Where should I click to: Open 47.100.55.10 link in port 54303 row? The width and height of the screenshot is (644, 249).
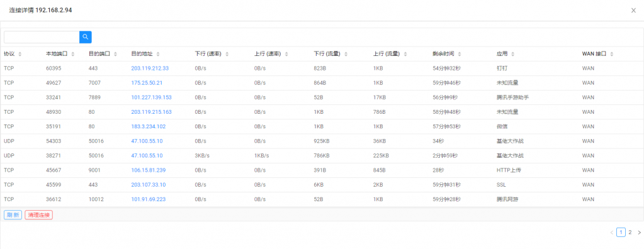pyautogui.click(x=147, y=141)
